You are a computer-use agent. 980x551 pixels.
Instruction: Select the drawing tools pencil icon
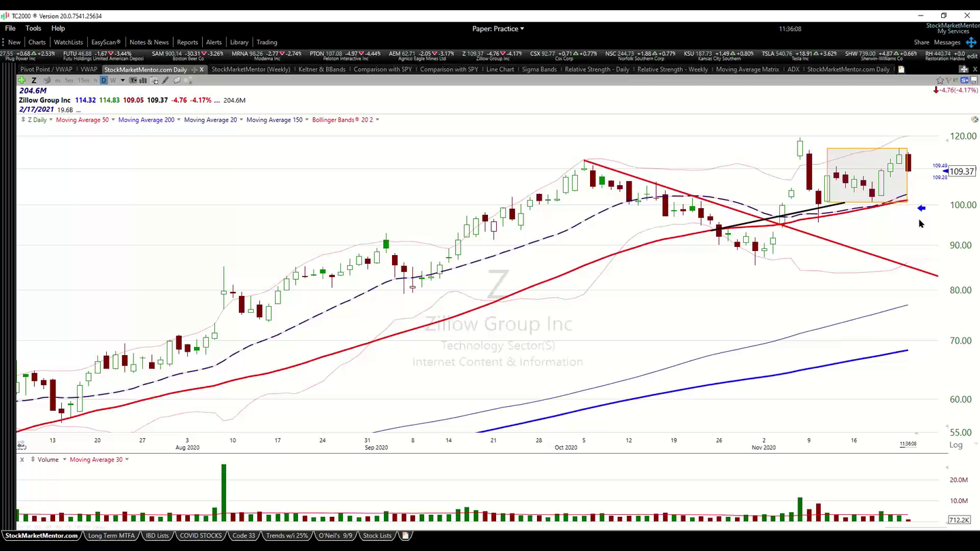pyautogui.click(x=165, y=80)
